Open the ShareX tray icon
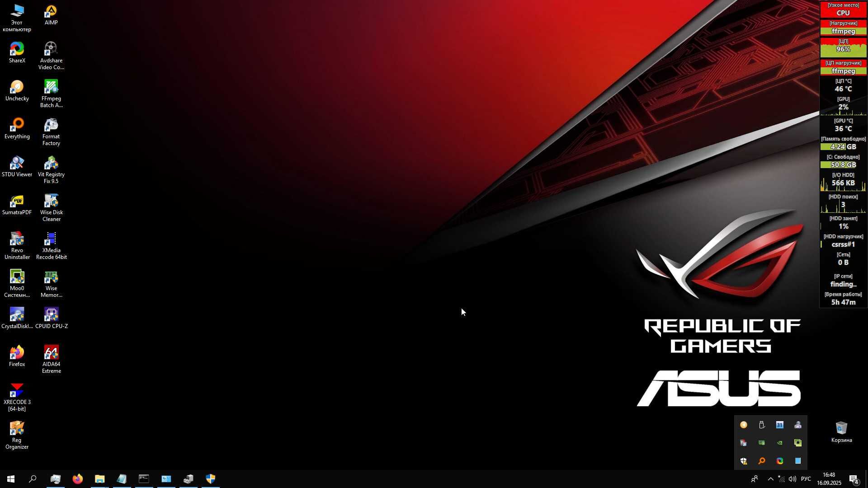This screenshot has height=488, width=868. pos(780,461)
